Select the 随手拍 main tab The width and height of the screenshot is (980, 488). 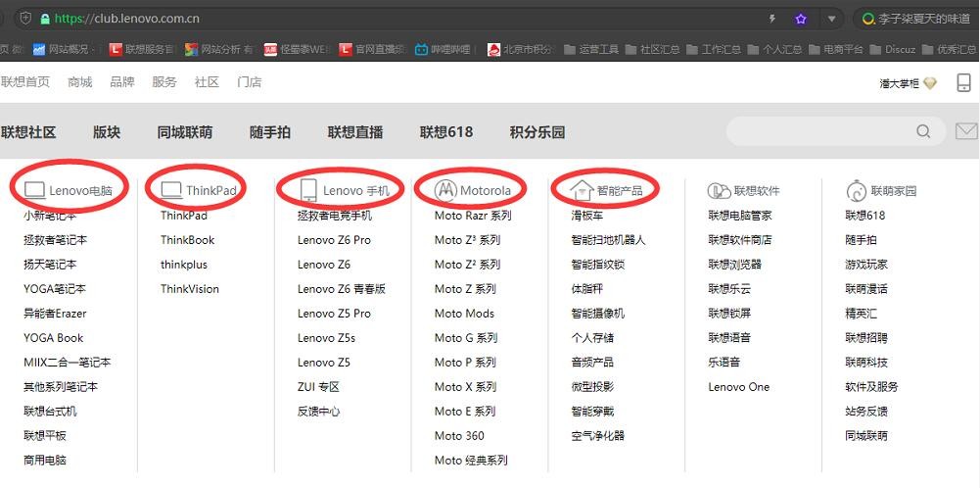[x=270, y=132]
